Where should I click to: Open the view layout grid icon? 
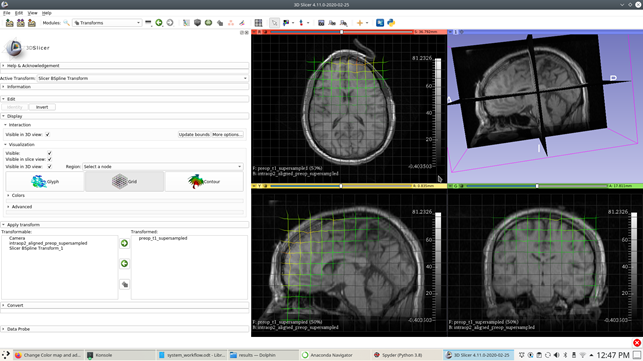pyautogui.click(x=258, y=23)
